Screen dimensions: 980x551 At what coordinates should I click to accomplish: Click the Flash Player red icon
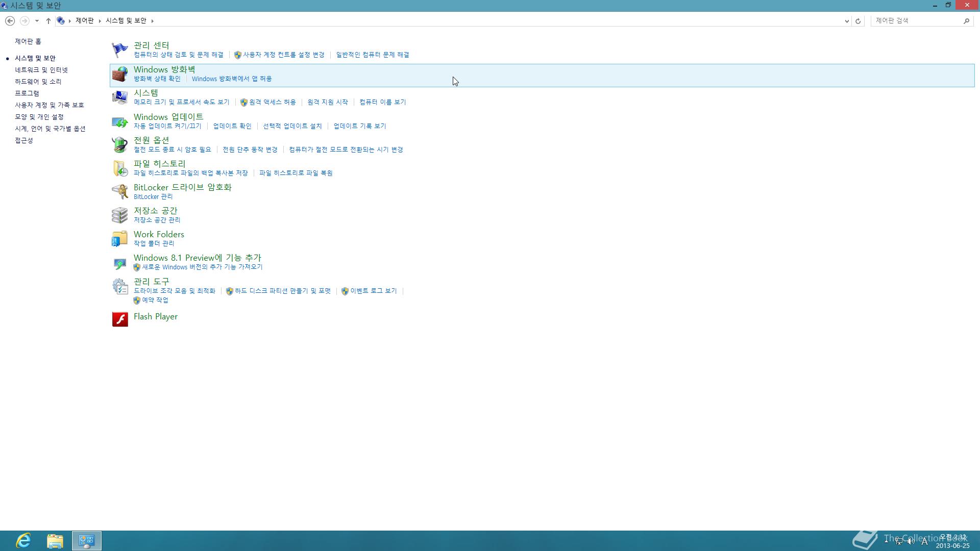coord(120,319)
